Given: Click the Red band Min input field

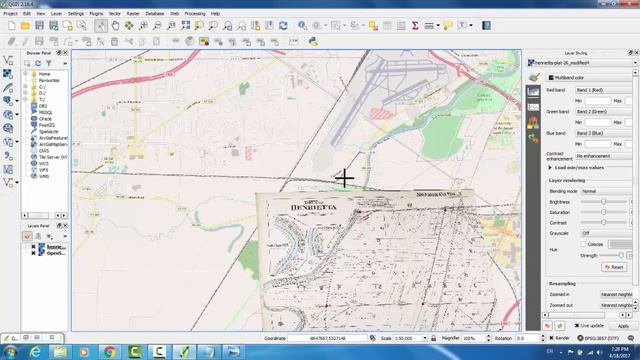Looking at the screenshot, I should [x=598, y=100].
